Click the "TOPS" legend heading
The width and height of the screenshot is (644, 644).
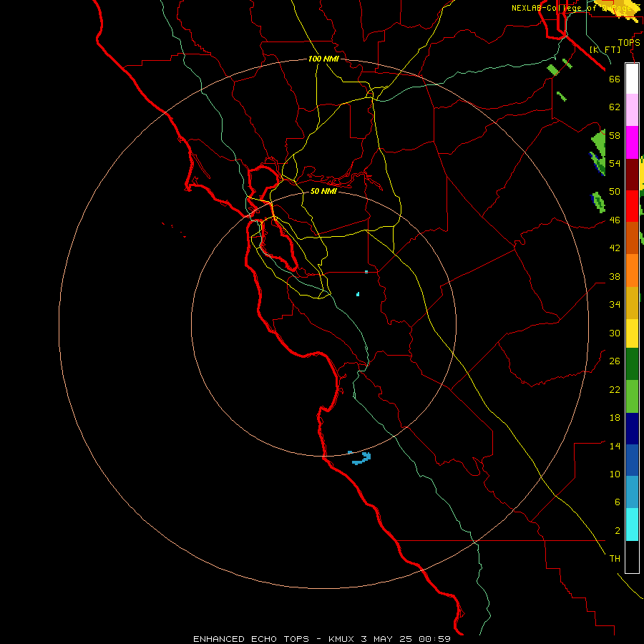629,43
